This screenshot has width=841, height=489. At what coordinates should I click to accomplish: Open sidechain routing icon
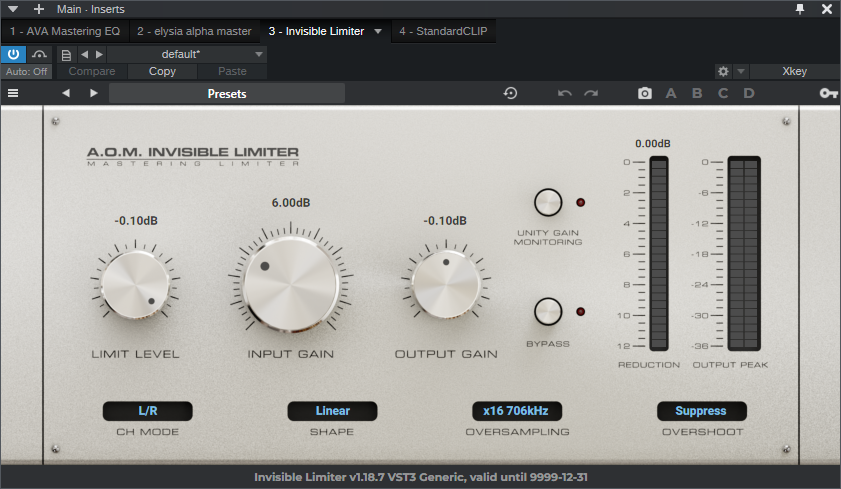39,54
